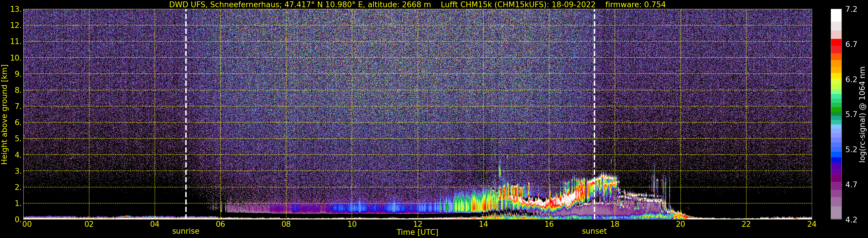Click the '14' time tick label

coord(483,224)
